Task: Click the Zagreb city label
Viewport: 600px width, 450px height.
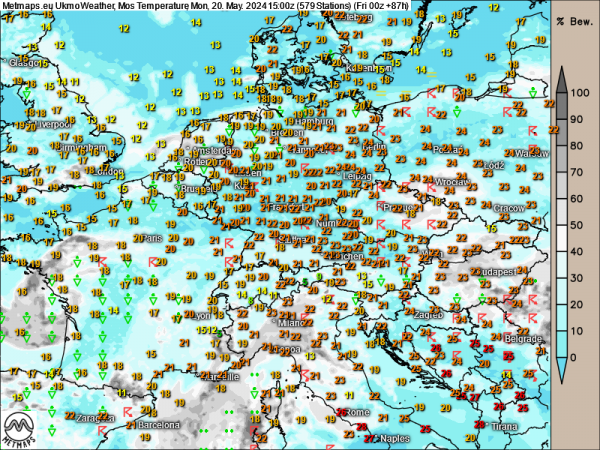Action: click(429, 314)
